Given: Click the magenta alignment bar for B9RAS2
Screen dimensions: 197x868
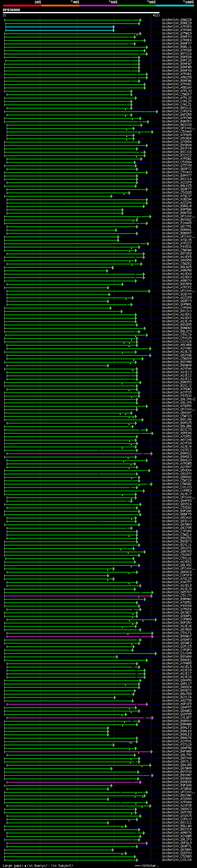Looking at the screenshot, I should click(79, 454).
